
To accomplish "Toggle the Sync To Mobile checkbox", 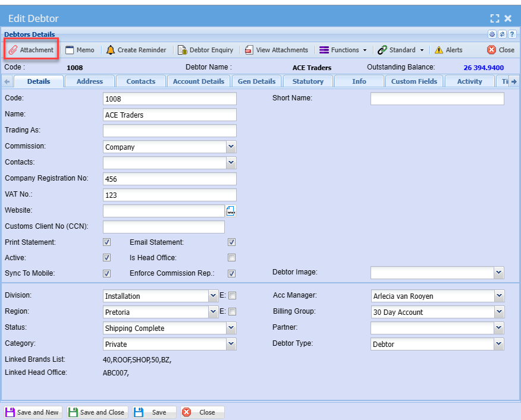I will click(x=107, y=274).
